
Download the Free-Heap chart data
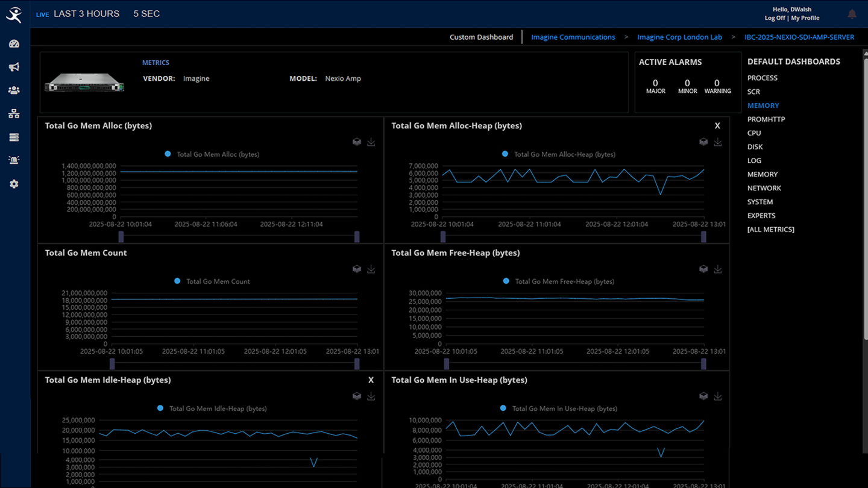click(718, 269)
